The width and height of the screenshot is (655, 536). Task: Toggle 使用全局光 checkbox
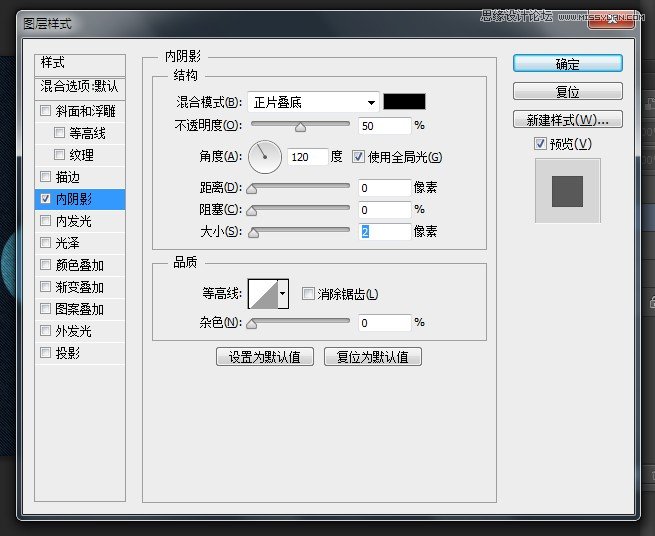click(358, 157)
